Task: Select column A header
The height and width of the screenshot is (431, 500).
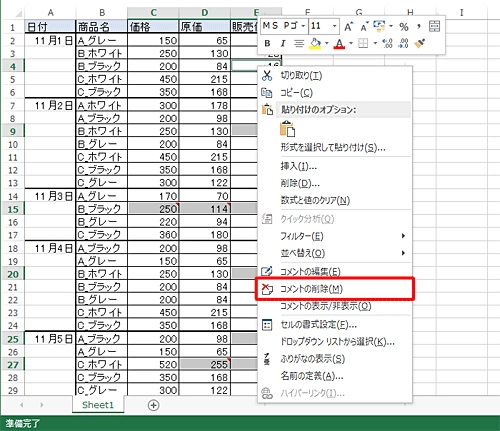Action: (x=50, y=13)
